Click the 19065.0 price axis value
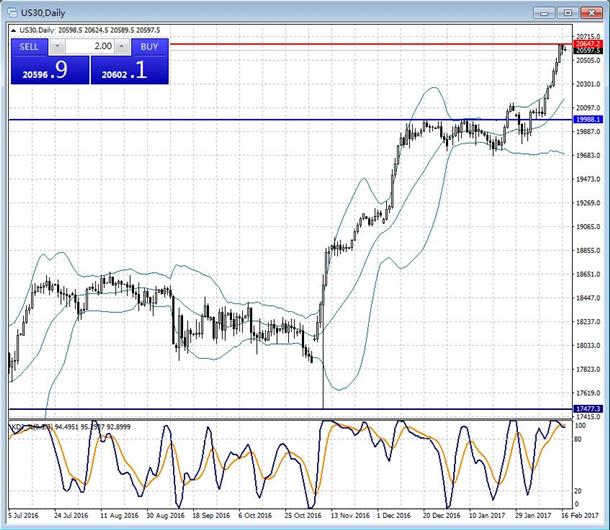This screenshot has width=610, height=530. (588, 226)
